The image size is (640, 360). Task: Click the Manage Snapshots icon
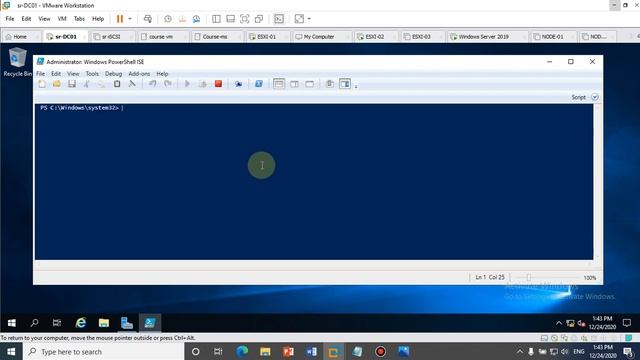[196, 19]
